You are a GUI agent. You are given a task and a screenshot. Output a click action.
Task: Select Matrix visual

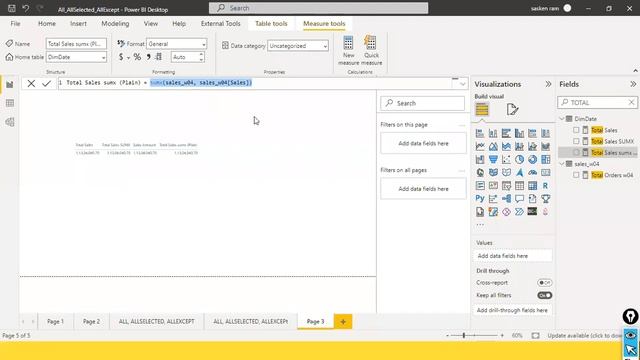(532, 186)
